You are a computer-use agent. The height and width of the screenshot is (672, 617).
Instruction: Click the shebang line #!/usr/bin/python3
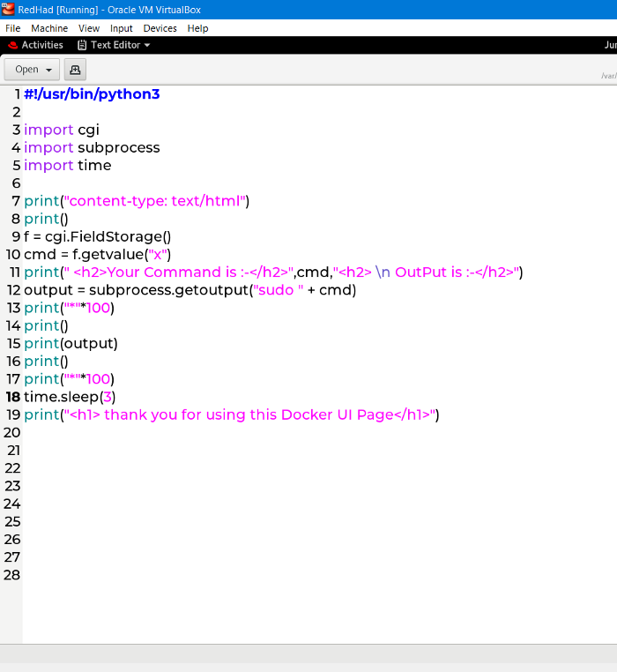92,93
